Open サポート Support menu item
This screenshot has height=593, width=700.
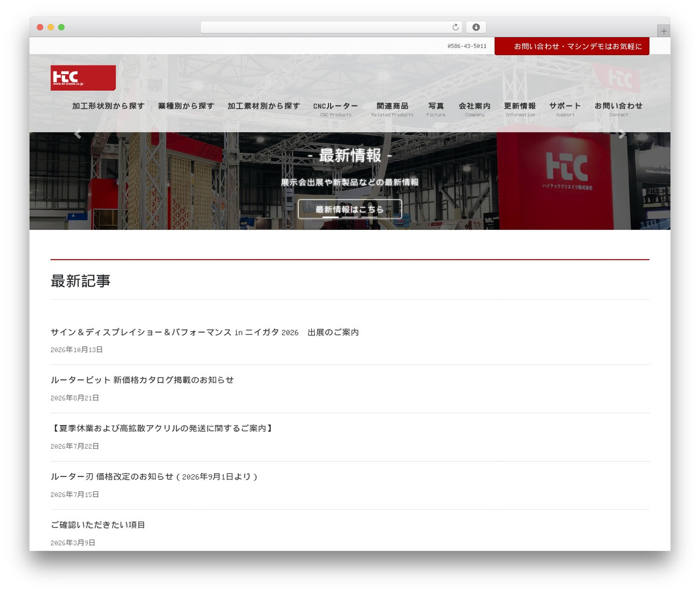pyautogui.click(x=565, y=109)
